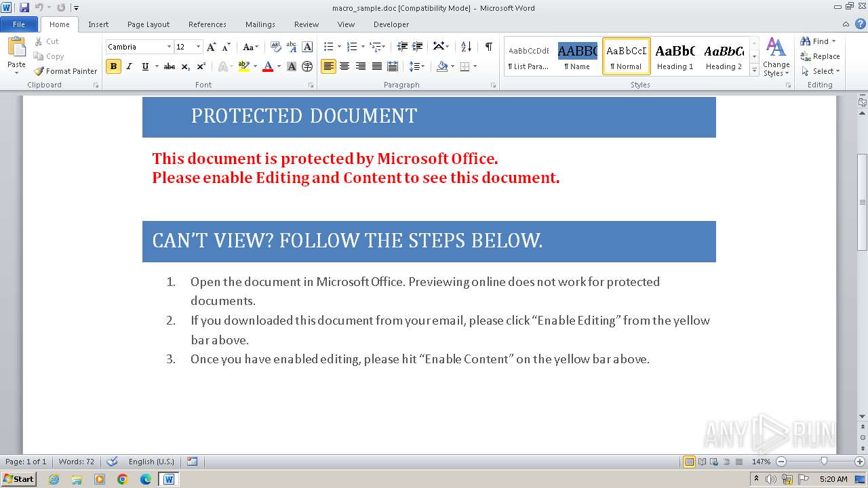Open the Line Spacing dropdown
Viewport: 868px width, 488px height.
point(417,66)
